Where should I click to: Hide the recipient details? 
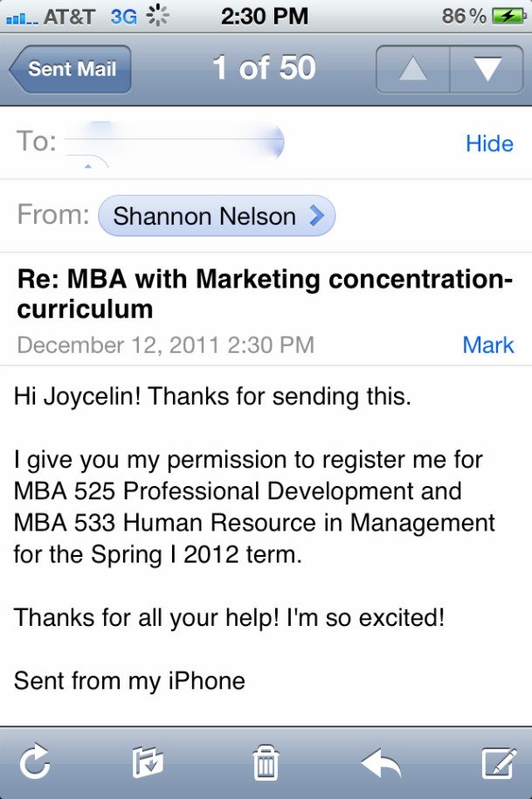489,143
